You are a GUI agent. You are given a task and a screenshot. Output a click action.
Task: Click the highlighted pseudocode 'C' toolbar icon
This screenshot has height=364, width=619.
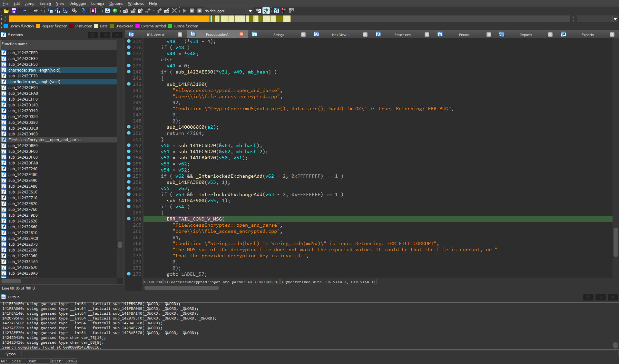(266, 11)
